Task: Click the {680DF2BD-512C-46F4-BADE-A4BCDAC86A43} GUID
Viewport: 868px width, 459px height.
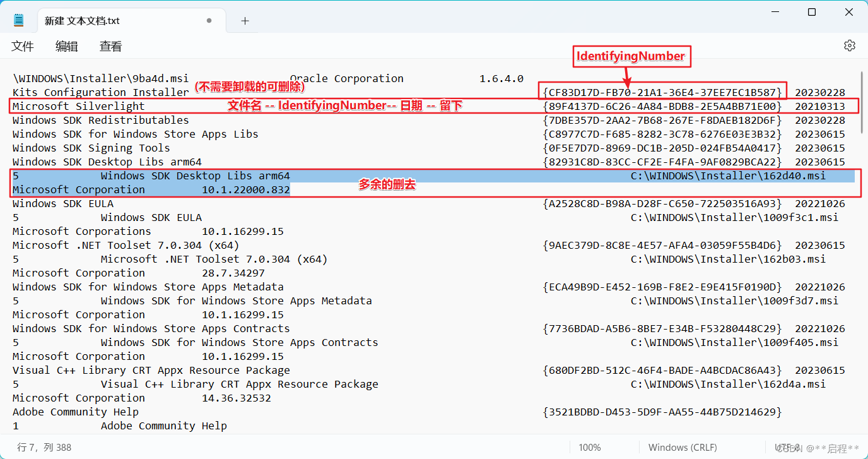Action: [662, 370]
